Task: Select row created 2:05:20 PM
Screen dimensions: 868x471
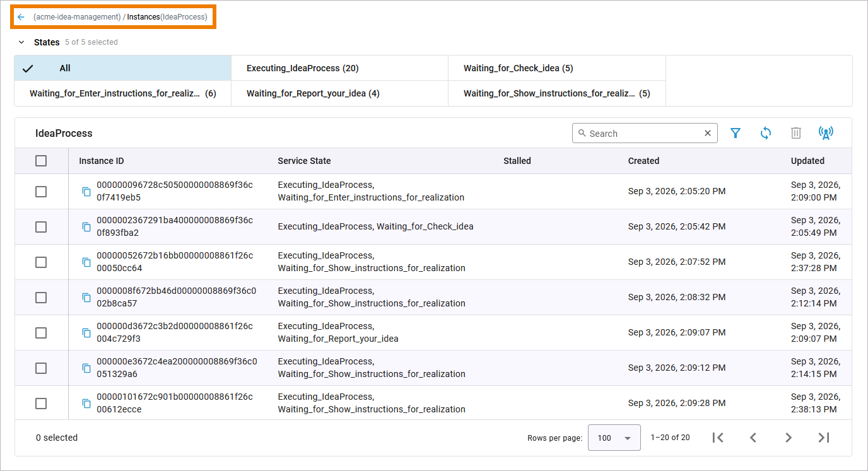Action: click(x=41, y=191)
